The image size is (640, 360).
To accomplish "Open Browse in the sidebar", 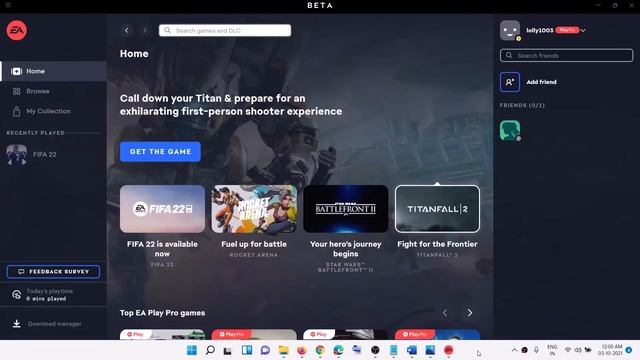I will [54, 91].
